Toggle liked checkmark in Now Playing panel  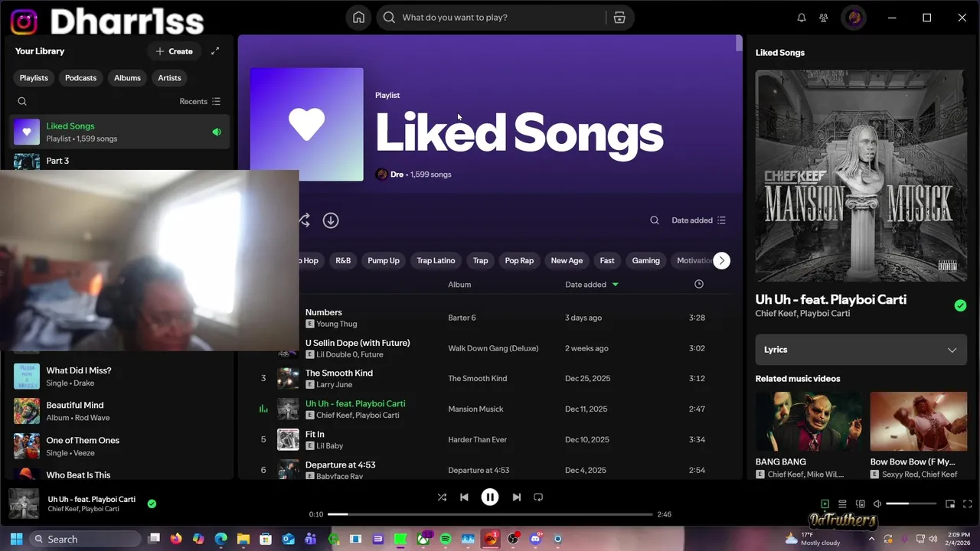pos(960,305)
